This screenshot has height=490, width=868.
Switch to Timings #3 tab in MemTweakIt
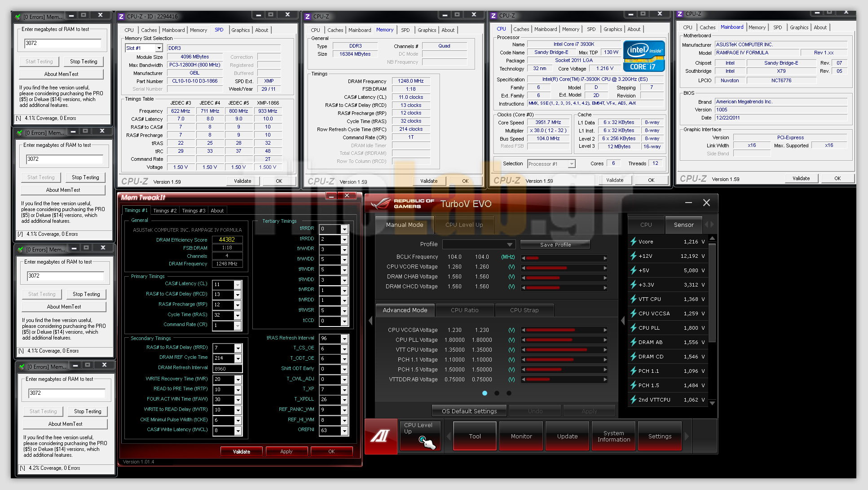[x=194, y=211]
